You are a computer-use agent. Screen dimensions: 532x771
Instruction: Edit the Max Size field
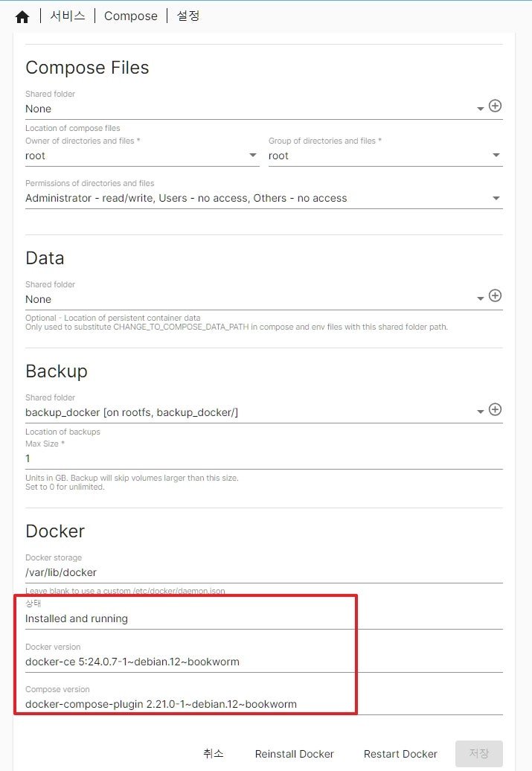264,458
